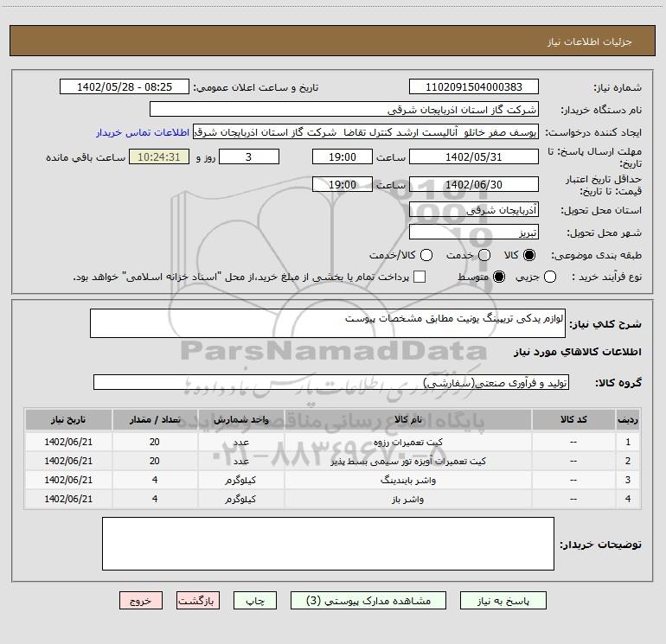This screenshot has height=644, width=666.
Task: Click the تعداد / مقدار column header
Action: pos(155,419)
